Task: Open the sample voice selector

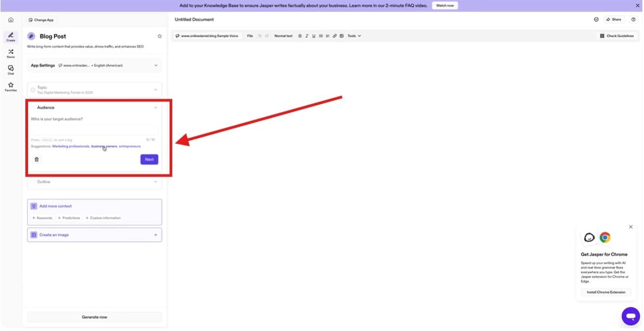Action: [206, 36]
